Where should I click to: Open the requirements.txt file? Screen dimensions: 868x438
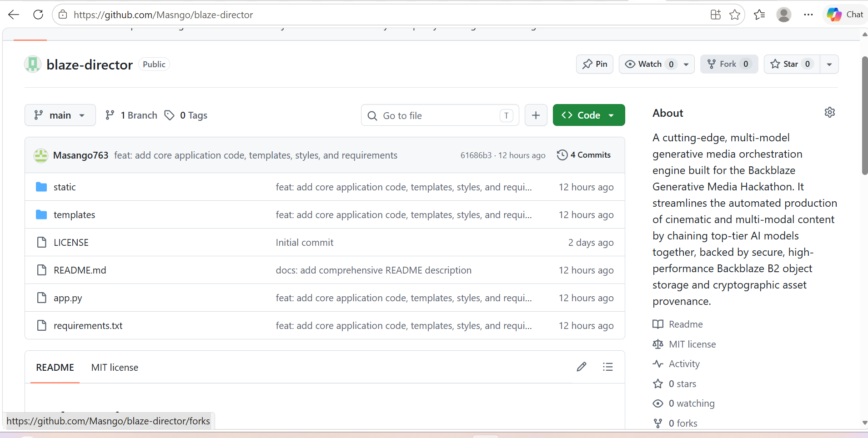pyautogui.click(x=88, y=325)
